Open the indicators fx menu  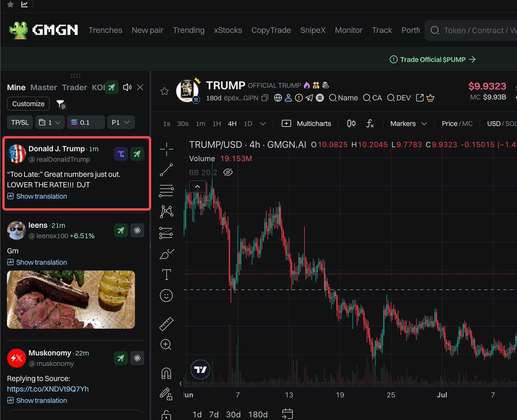click(x=370, y=124)
